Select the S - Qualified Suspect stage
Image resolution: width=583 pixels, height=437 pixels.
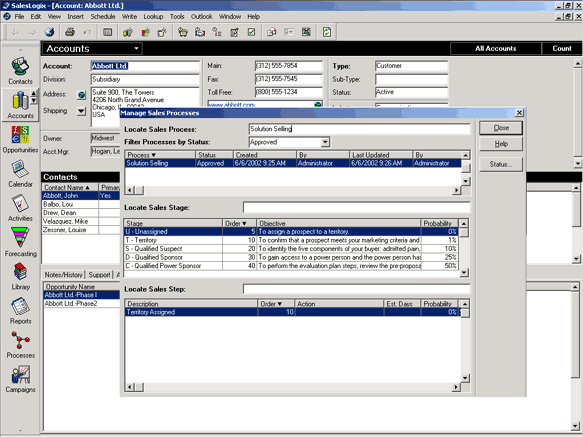(291, 249)
